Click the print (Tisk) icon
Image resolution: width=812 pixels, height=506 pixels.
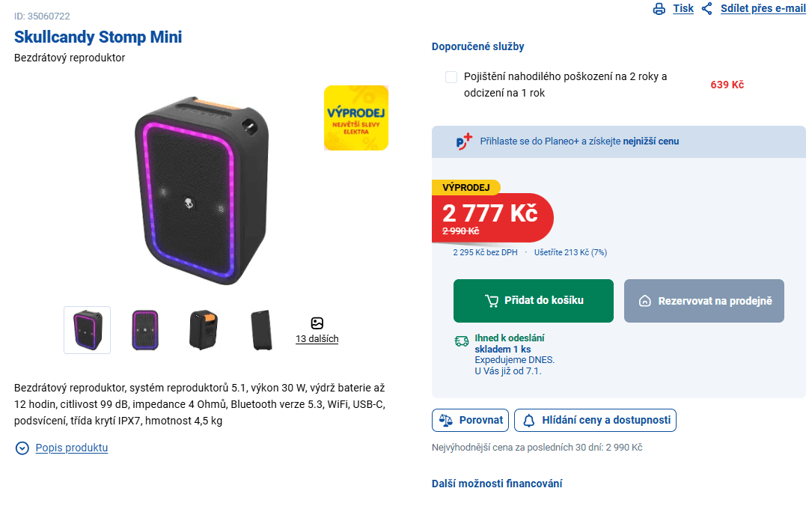(659, 8)
